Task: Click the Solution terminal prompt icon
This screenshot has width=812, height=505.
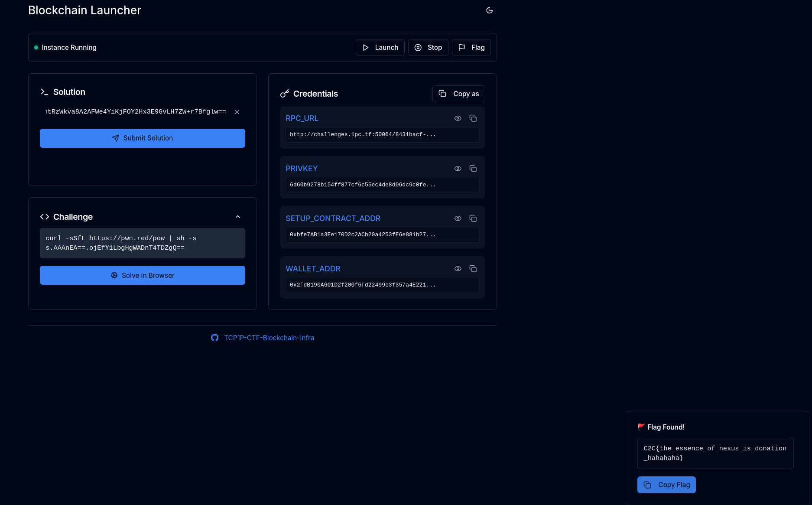Action: click(44, 92)
